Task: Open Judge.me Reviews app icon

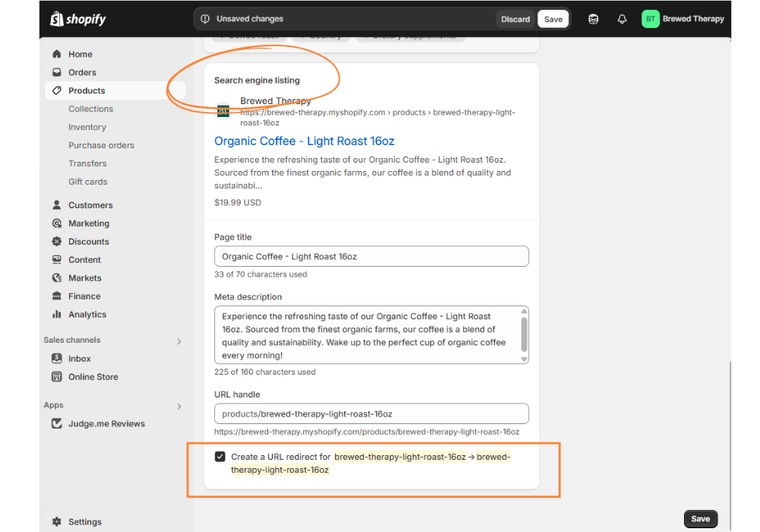Action: pyautogui.click(x=57, y=423)
